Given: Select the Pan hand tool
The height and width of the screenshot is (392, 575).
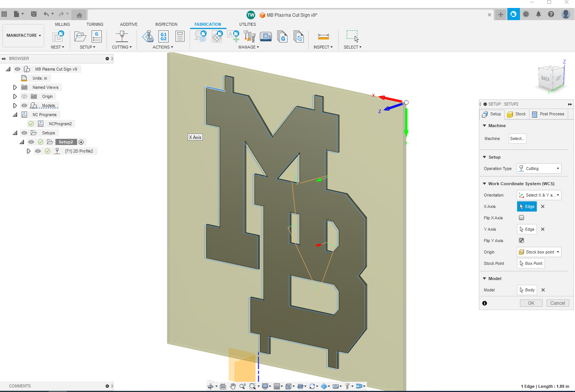Looking at the screenshot, I should (x=233, y=386).
